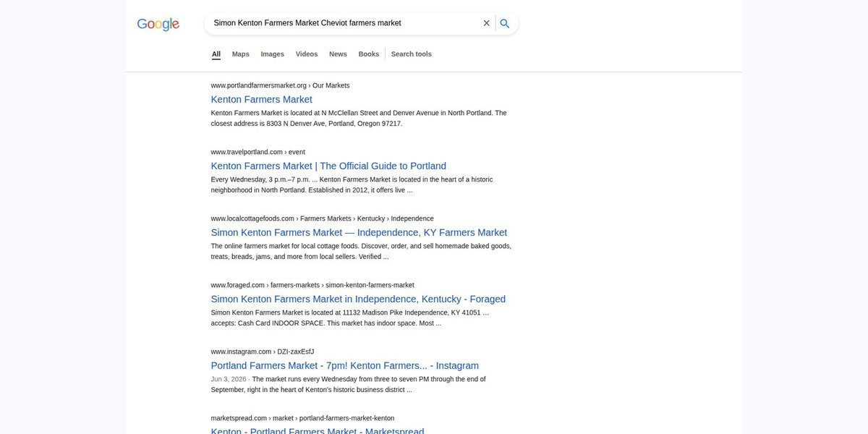This screenshot has width=868, height=434.
Task: Select the All results tab
Action: pyautogui.click(x=216, y=54)
